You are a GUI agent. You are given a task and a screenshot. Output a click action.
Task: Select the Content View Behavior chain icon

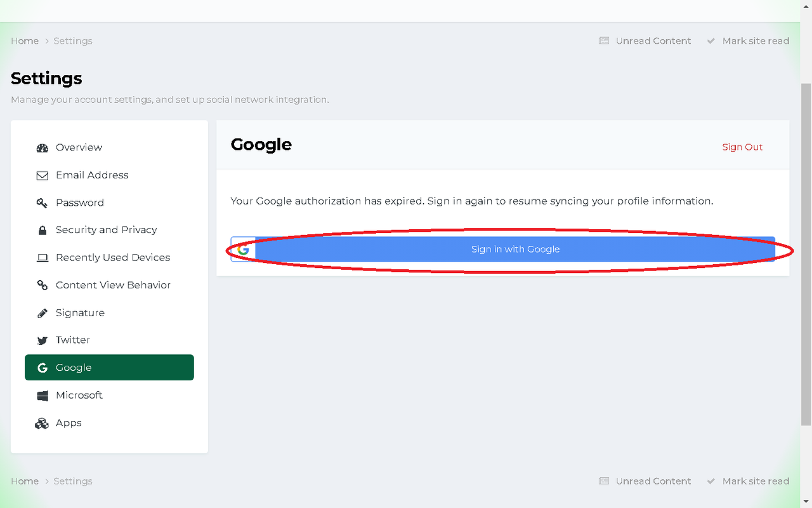[x=43, y=285]
